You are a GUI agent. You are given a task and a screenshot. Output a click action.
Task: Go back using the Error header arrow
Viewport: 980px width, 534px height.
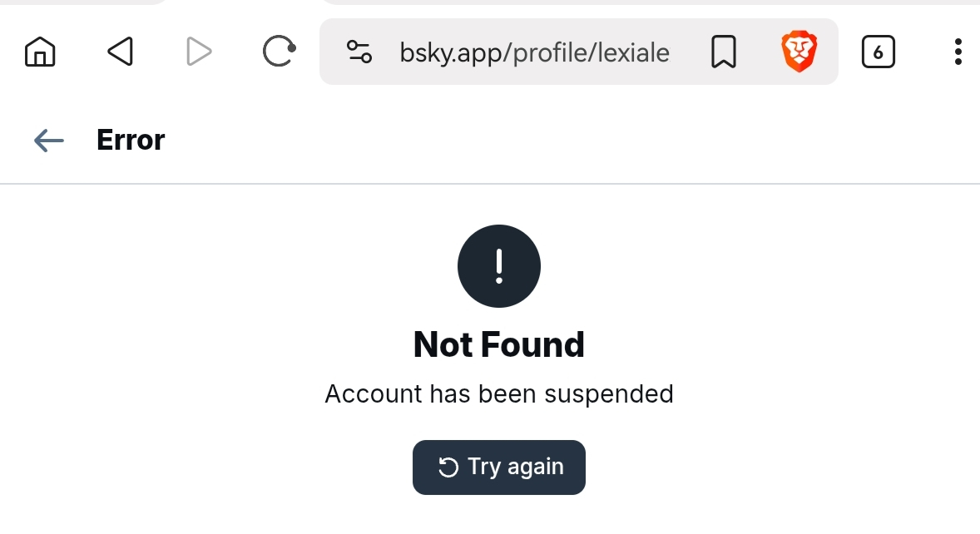tap(49, 141)
